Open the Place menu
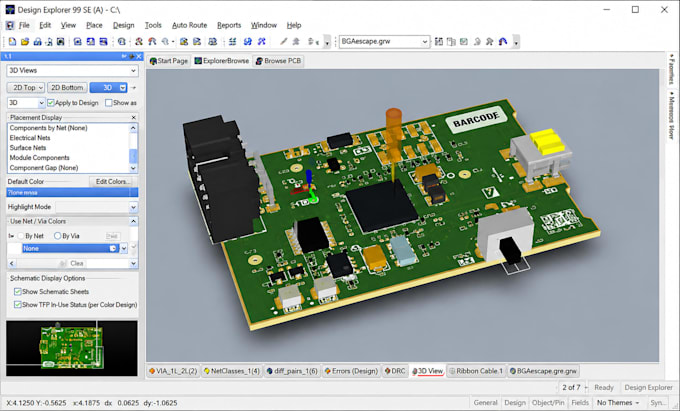The height and width of the screenshot is (411, 680). tap(94, 25)
